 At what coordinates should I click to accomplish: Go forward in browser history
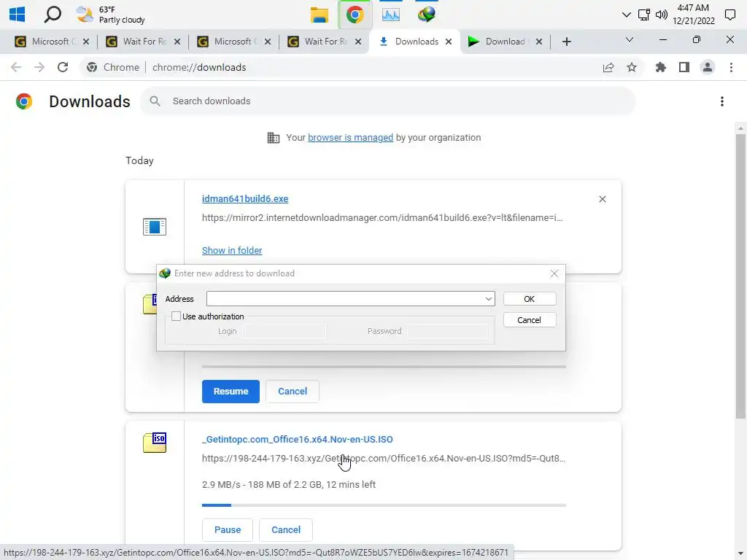click(39, 67)
